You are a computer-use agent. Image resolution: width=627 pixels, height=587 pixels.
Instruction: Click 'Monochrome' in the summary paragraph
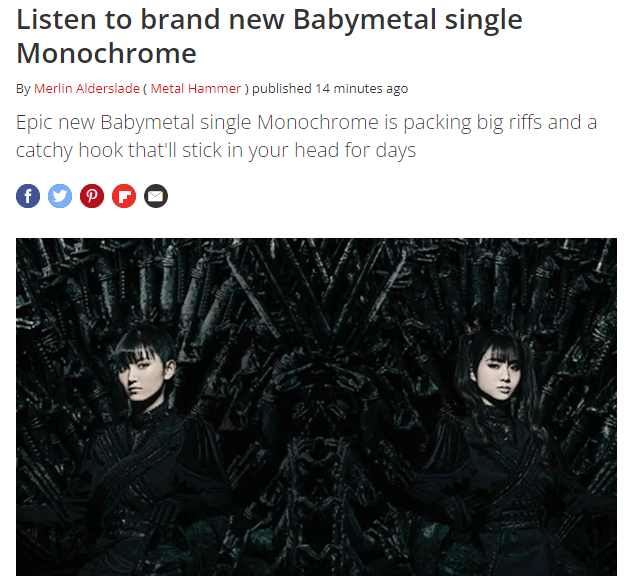[x=318, y=122]
